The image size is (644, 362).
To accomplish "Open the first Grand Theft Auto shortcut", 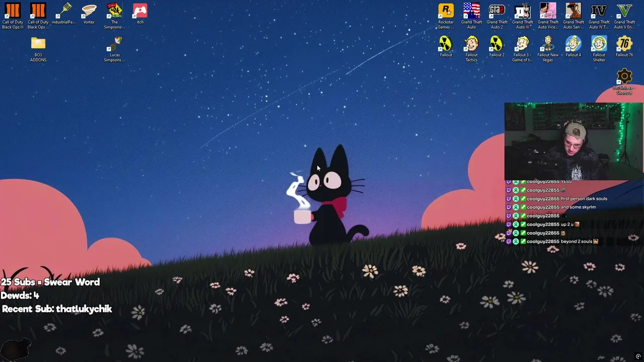I will [x=471, y=16].
